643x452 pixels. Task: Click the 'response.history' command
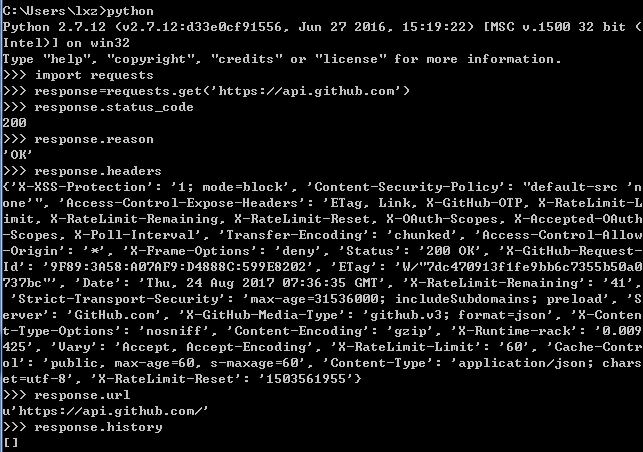pos(98,427)
